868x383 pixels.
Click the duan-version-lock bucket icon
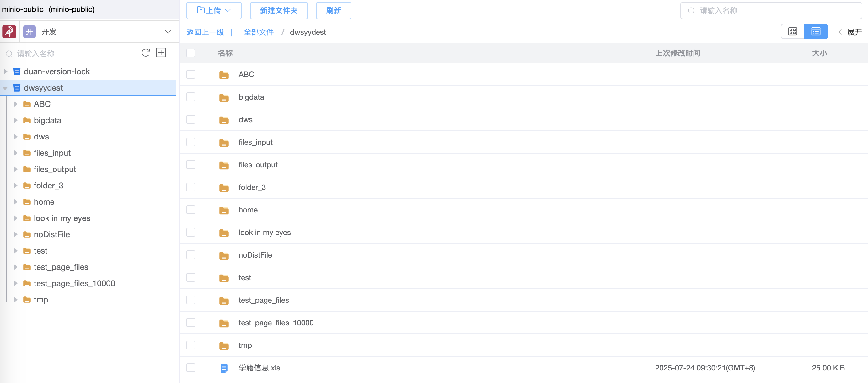pyautogui.click(x=17, y=71)
